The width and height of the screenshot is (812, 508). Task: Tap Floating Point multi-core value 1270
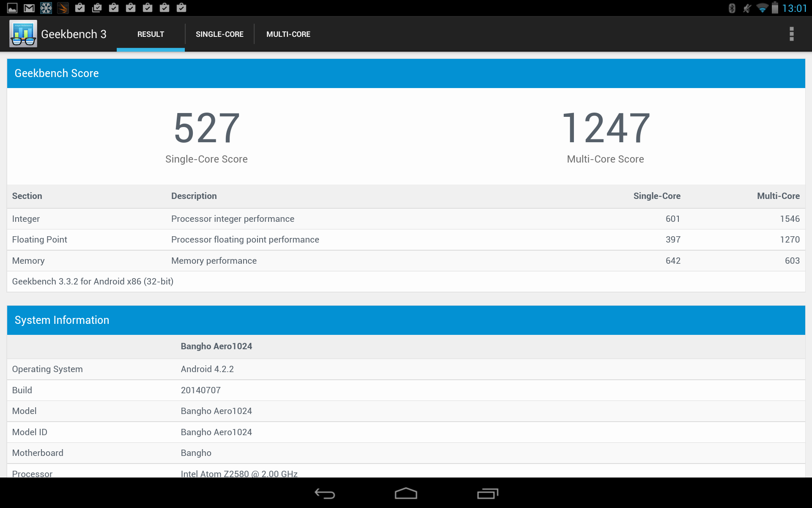[790, 240]
